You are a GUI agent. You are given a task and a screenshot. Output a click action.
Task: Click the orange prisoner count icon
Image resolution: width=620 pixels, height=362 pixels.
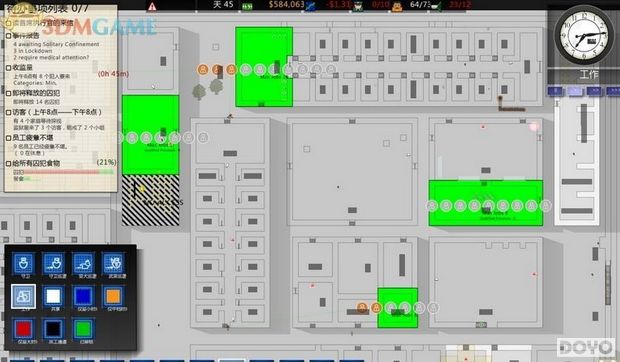397,6
